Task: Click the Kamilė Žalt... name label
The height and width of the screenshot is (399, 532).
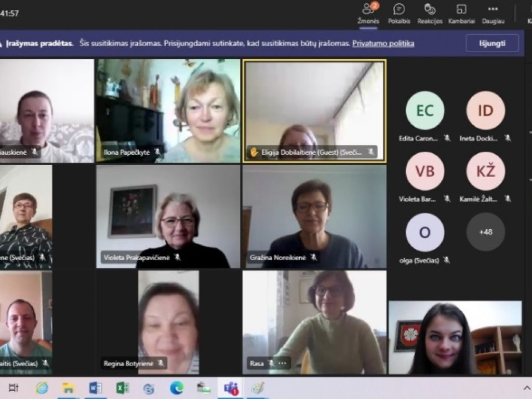Action: [478, 199]
